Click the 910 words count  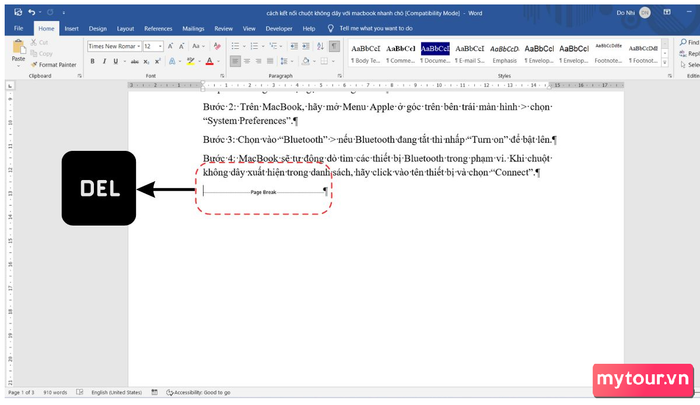point(55,392)
